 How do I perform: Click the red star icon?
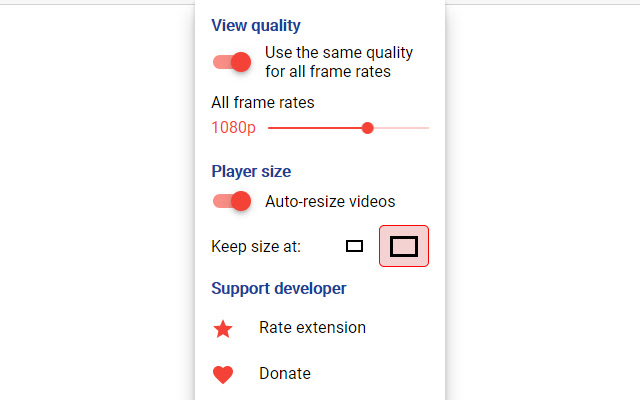pos(223,328)
